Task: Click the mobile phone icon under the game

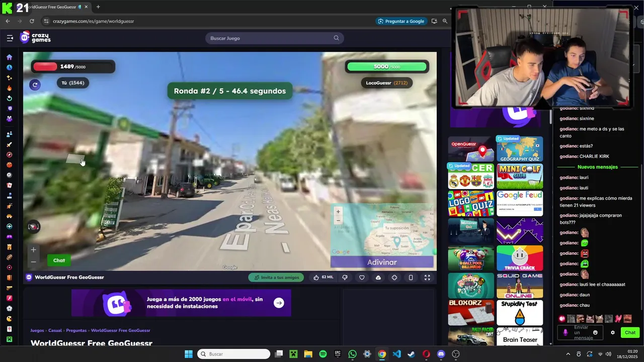Action: click(411, 277)
